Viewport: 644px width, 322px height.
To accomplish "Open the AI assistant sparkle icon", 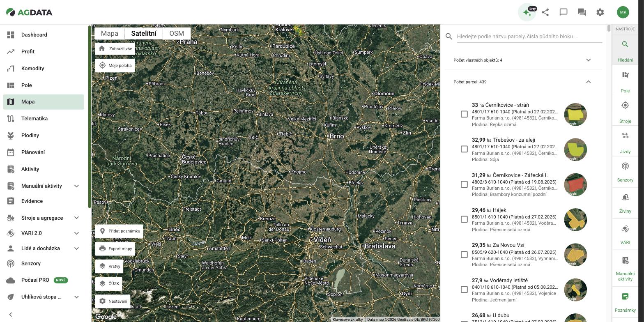I will pos(527,12).
